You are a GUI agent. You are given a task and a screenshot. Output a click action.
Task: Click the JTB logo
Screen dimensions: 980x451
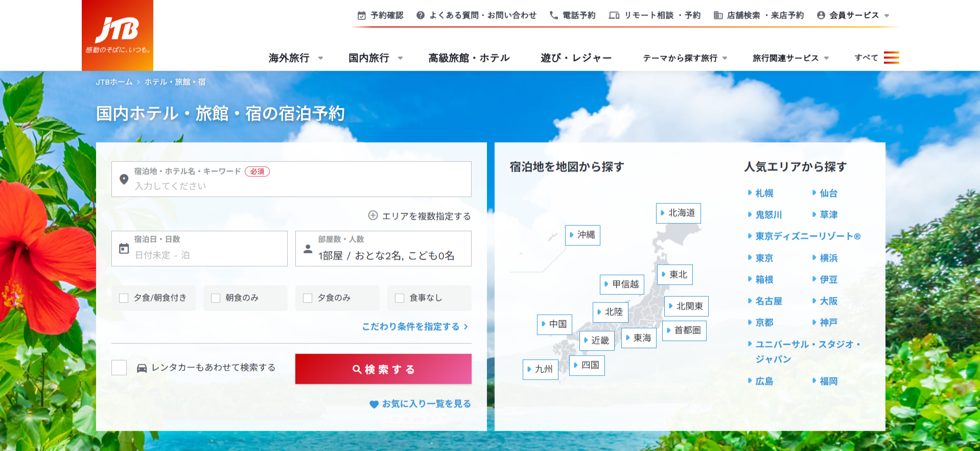118,35
